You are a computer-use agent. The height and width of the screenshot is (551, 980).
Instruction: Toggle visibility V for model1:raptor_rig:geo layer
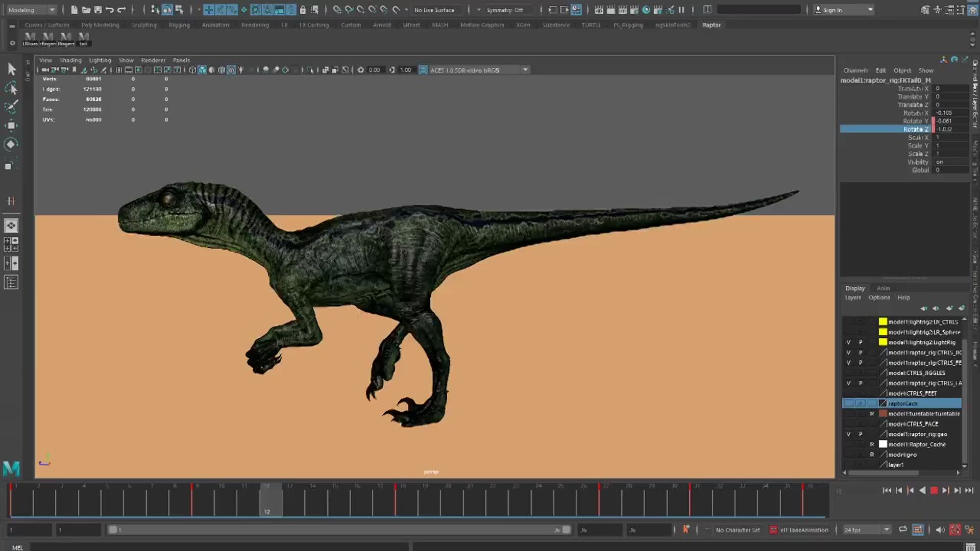click(848, 434)
